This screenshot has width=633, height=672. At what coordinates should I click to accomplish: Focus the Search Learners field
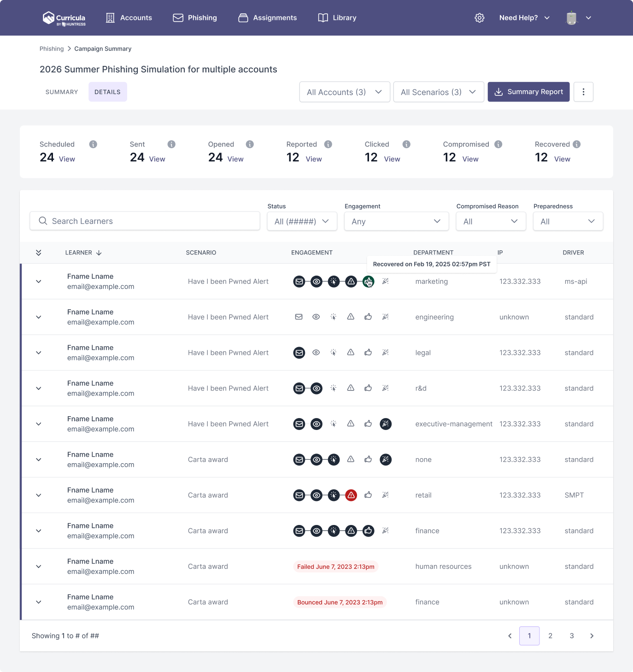pos(145,221)
